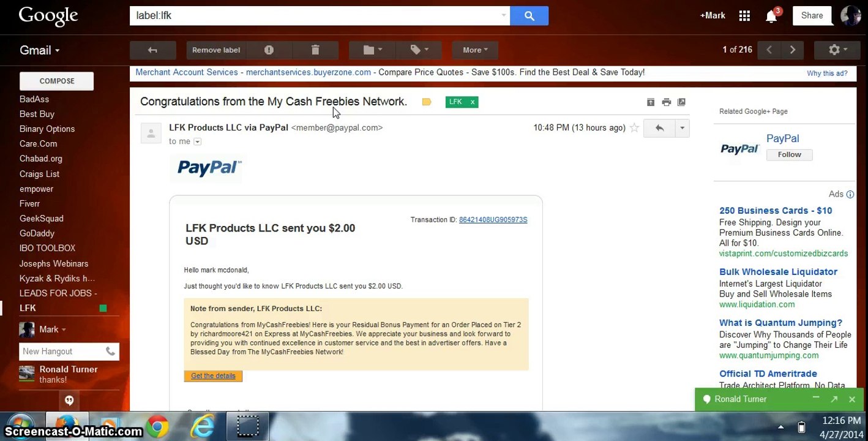Open the Google logo homepage

(x=48, y=17)
